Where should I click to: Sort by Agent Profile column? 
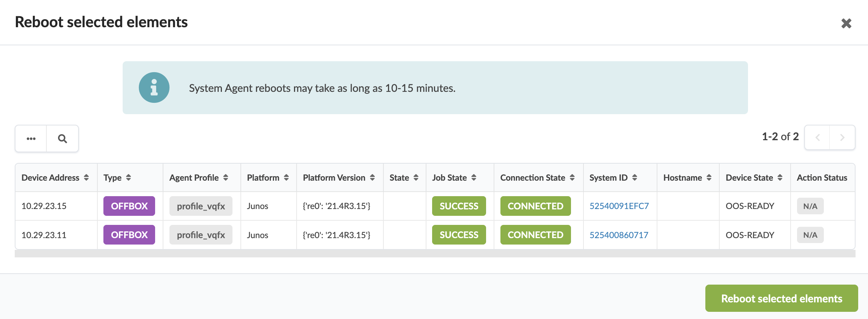coord(226,178)
